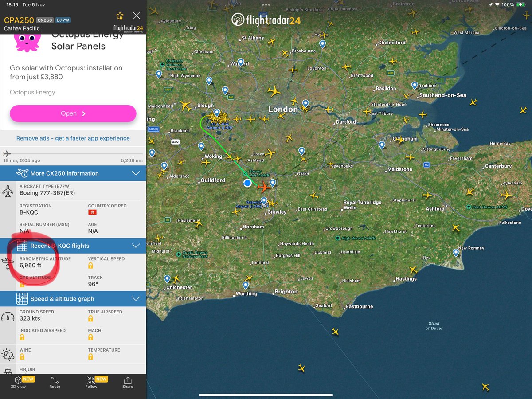
Task: Tap the blue current location dot
Action: [x=247, y=183]
